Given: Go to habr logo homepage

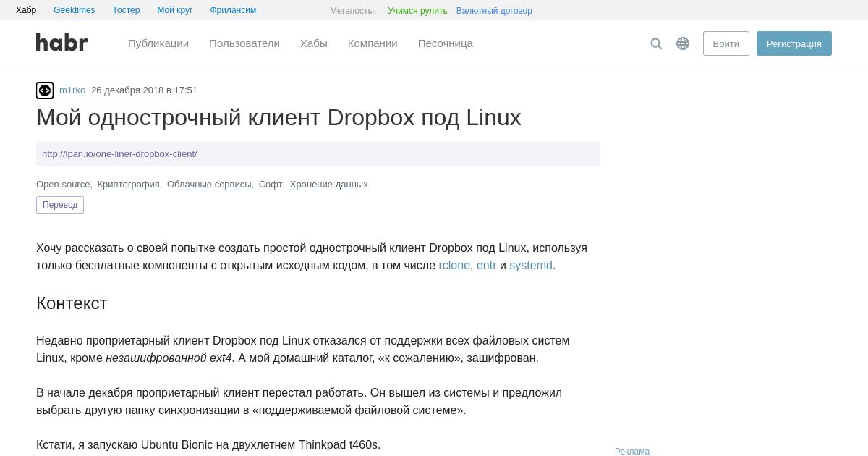Looking at the screenshot, I should [x=62, y=43].
